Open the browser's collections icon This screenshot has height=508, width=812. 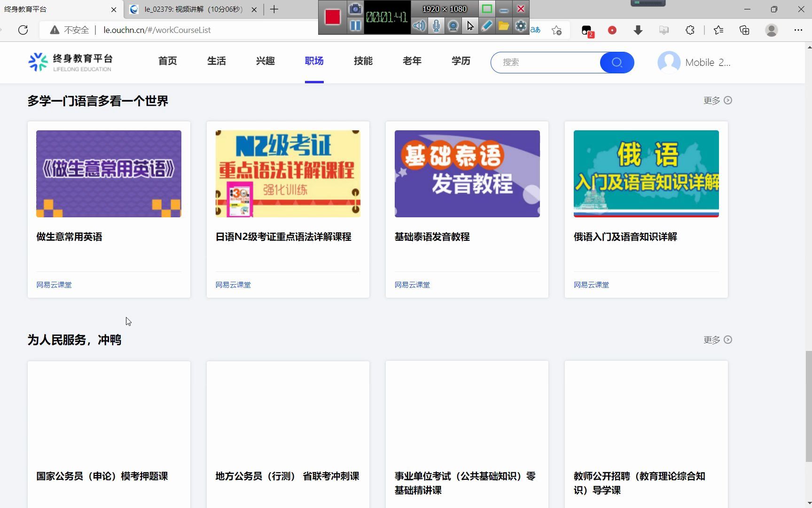pos(744,30)
